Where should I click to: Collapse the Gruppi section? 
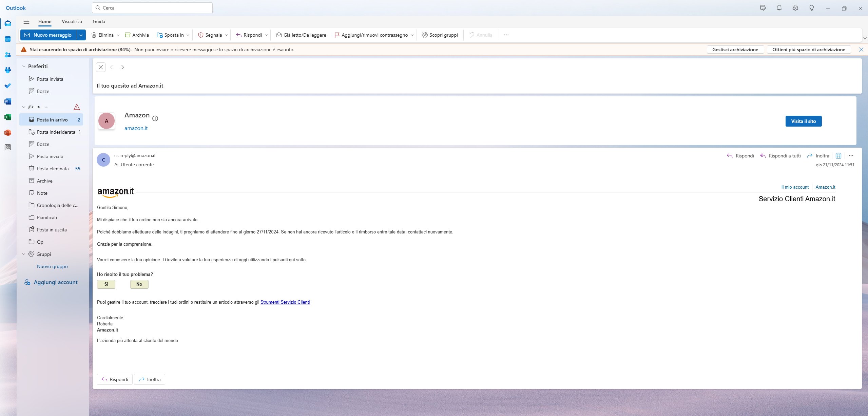coord(24,254)
